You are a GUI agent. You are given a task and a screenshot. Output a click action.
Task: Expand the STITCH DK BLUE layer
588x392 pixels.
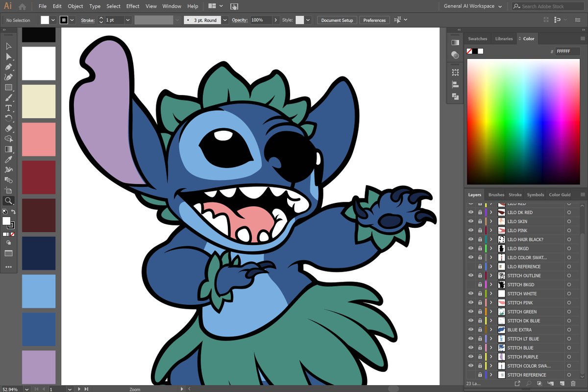tap(491, 320)
